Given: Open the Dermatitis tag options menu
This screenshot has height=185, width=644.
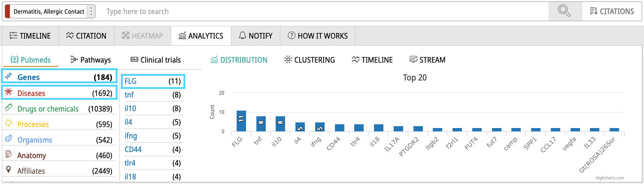Looking at the screenshot, I should coord(91,11).
